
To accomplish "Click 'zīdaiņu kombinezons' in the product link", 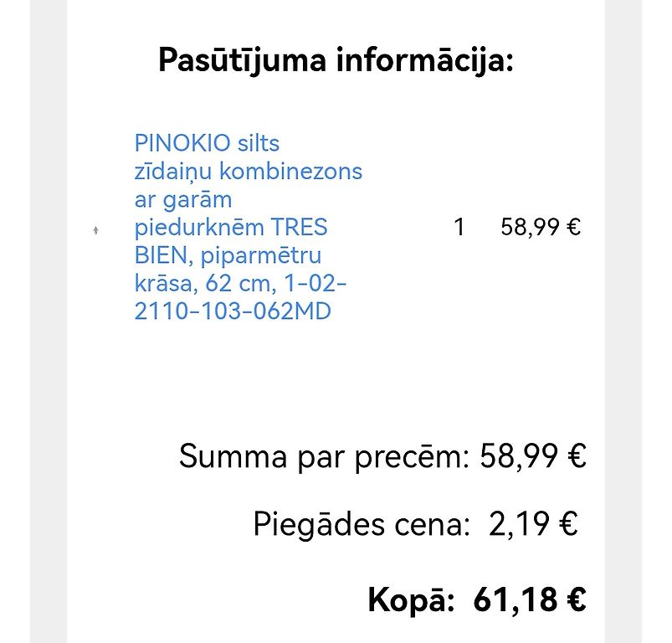I will point(248,172).
